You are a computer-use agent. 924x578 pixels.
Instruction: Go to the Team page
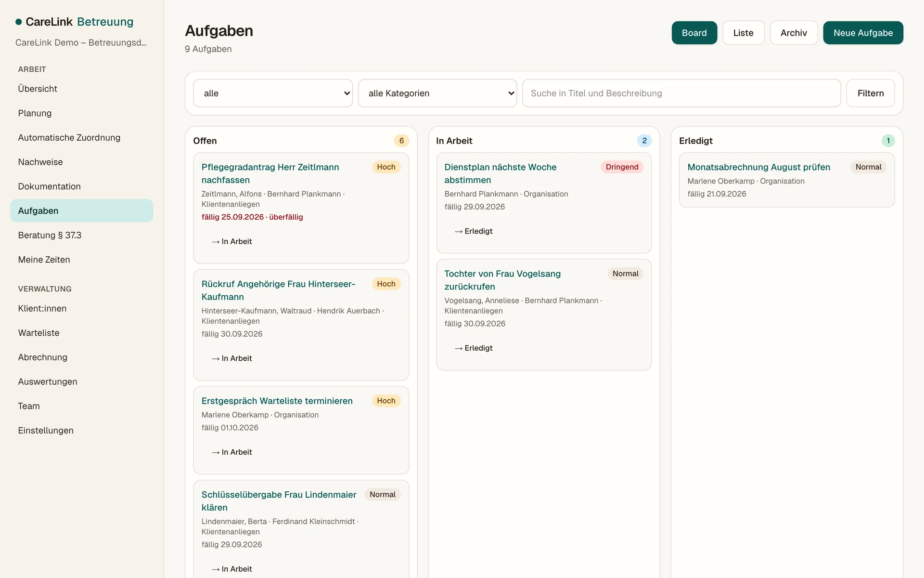coord(82,406)
